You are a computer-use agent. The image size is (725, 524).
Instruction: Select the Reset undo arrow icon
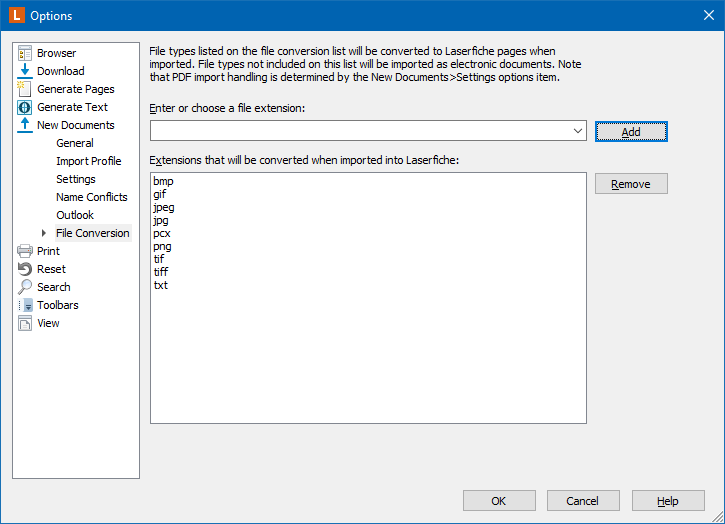click(x=25, y=269)
